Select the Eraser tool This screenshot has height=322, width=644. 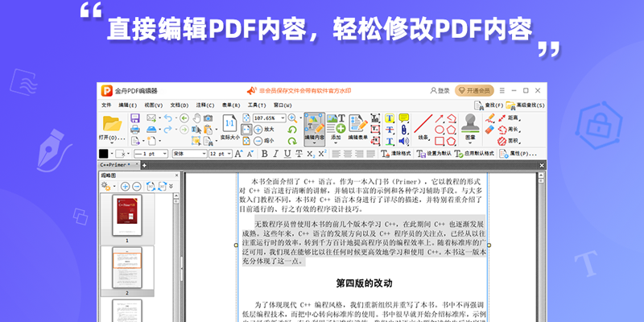tap(489, 130)
